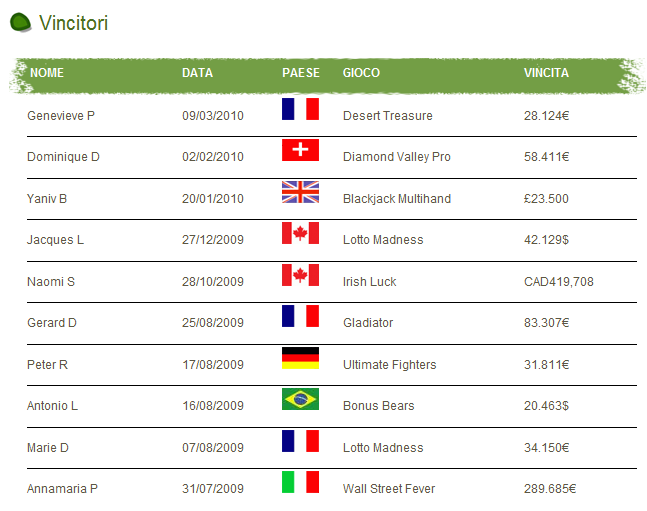Select the Blackjack Multihand game text
This screenshot has height=511, width=647.
[x=397, y=199]
